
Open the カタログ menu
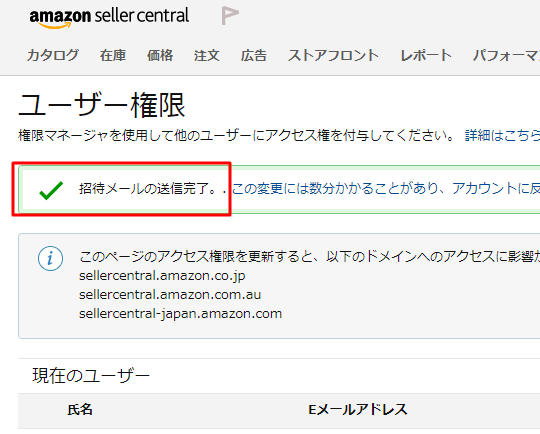click(x=53, y=55)
